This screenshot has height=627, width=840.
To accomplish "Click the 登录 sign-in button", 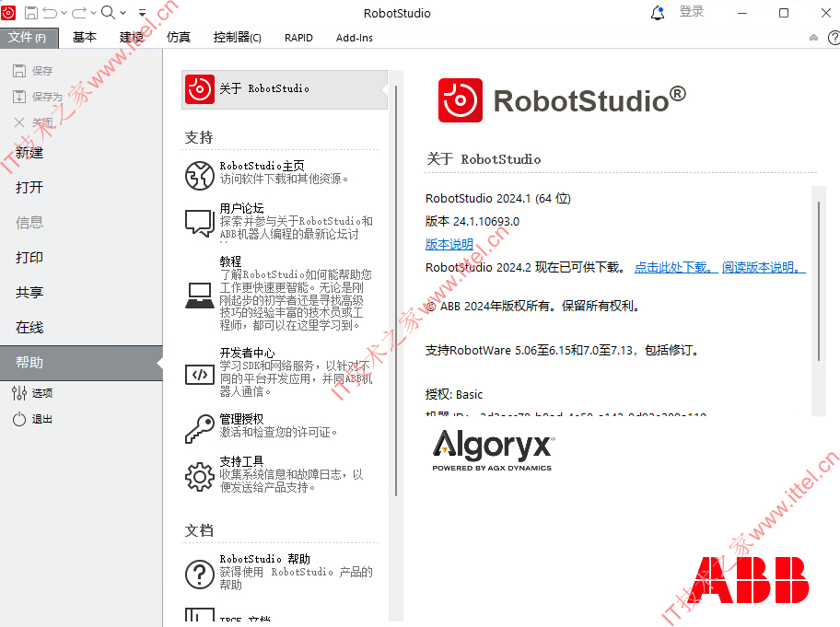I will (x=691, y=12).
